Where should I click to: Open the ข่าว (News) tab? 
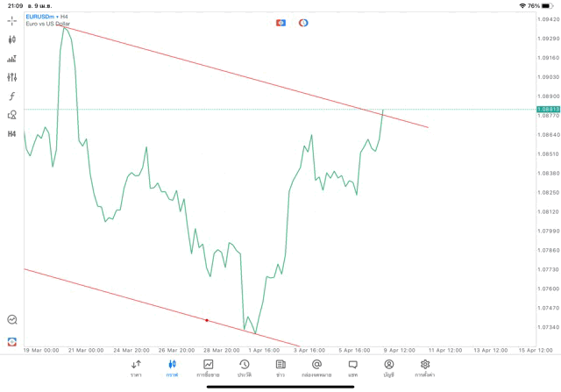(x=280, y=367)
